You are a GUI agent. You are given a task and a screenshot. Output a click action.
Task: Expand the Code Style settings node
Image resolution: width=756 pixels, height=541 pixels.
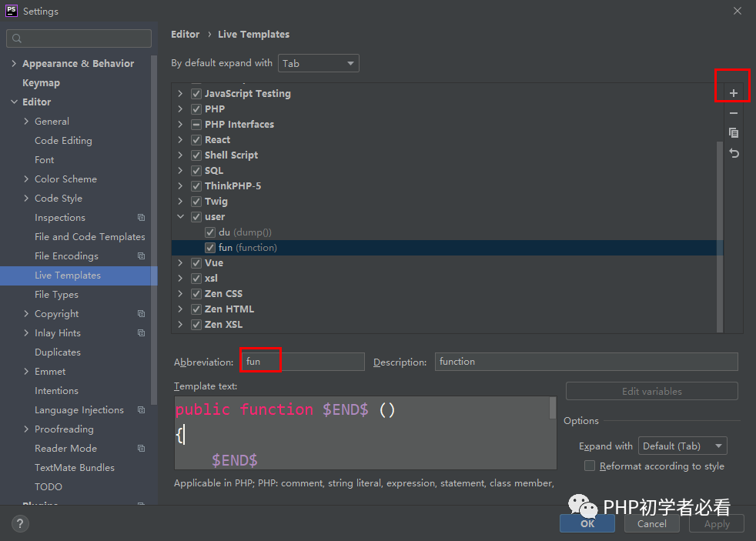tap(26, 198)
